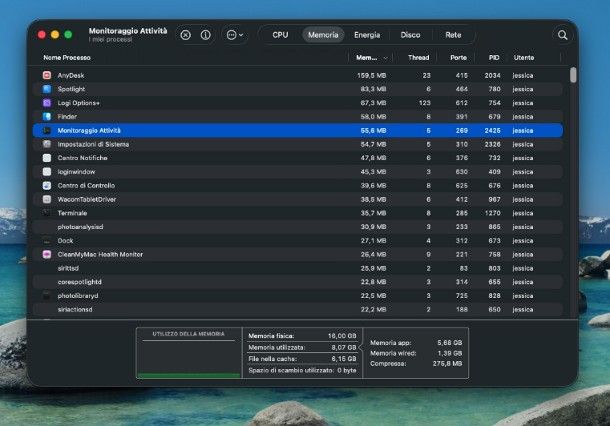Select the Logi Options+ process name
The width and height of the screenshot is (610, 426).
(79, 103)
